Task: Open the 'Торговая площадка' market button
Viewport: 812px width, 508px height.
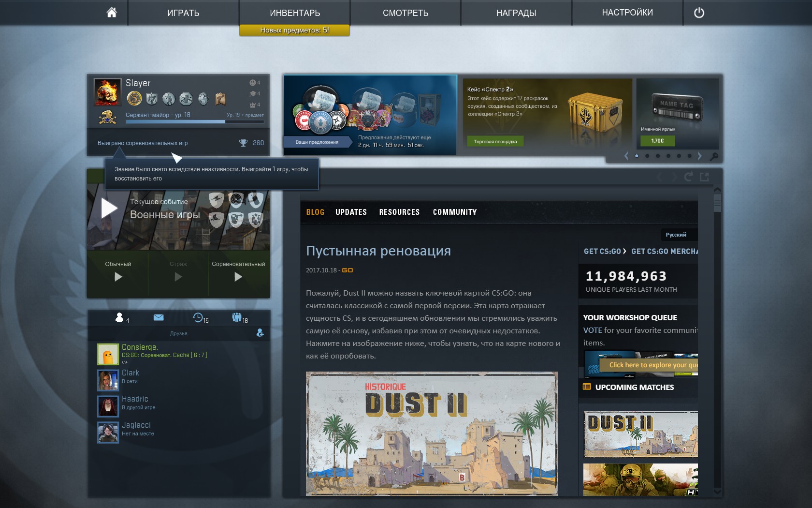Action: tap(495, 141)
